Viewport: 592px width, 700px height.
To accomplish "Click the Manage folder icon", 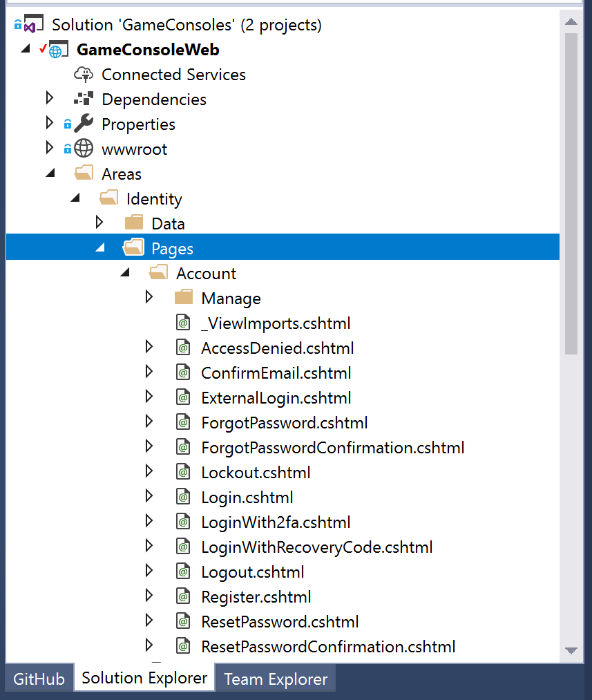I will (183, 298).
